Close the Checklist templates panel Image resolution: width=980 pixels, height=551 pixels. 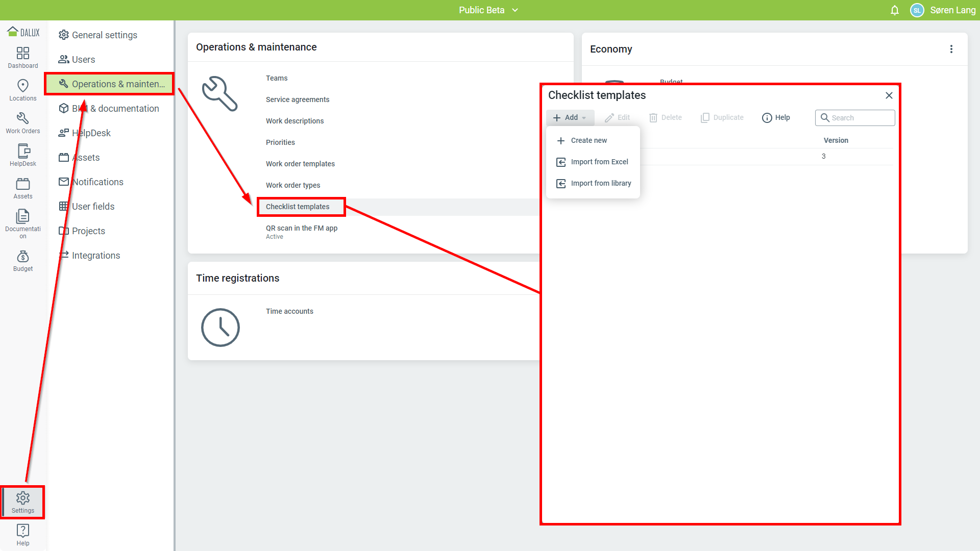[889, 95]
